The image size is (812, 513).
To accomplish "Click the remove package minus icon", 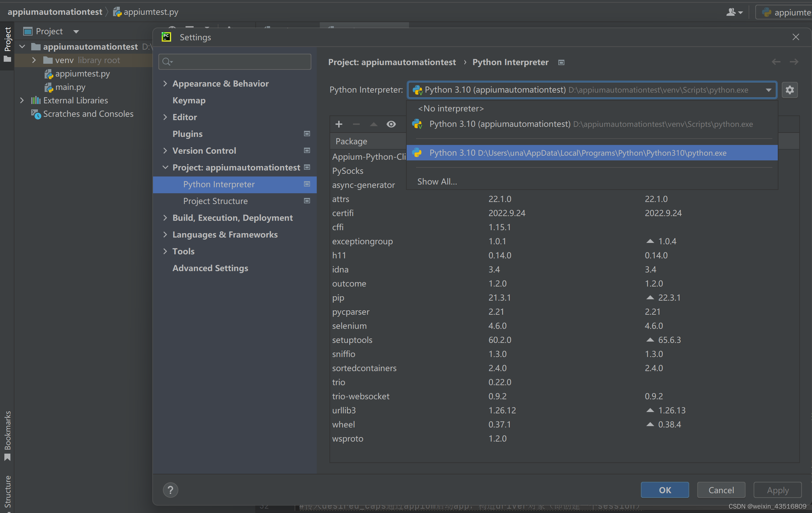I will [355, 123].
